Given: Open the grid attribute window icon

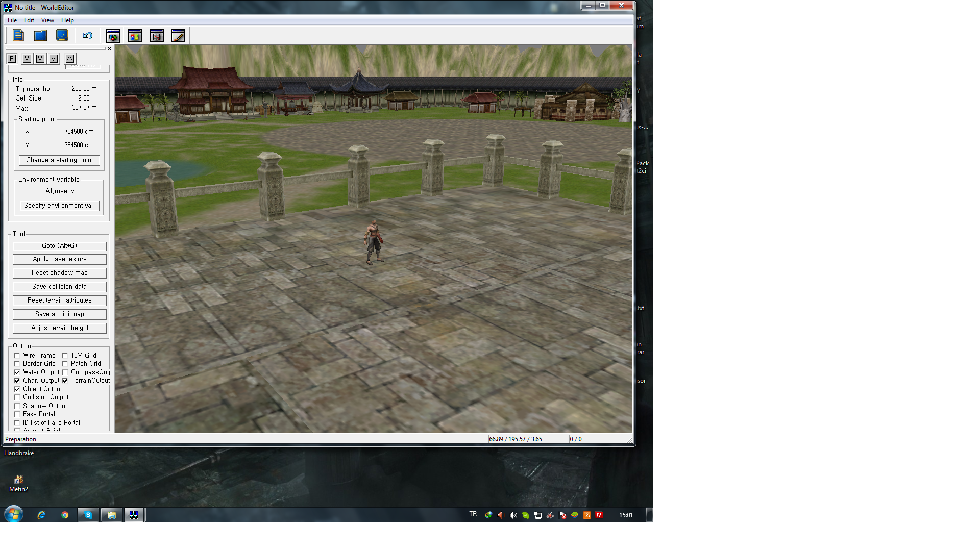Looking at the screenshot, I should point(157,36).
